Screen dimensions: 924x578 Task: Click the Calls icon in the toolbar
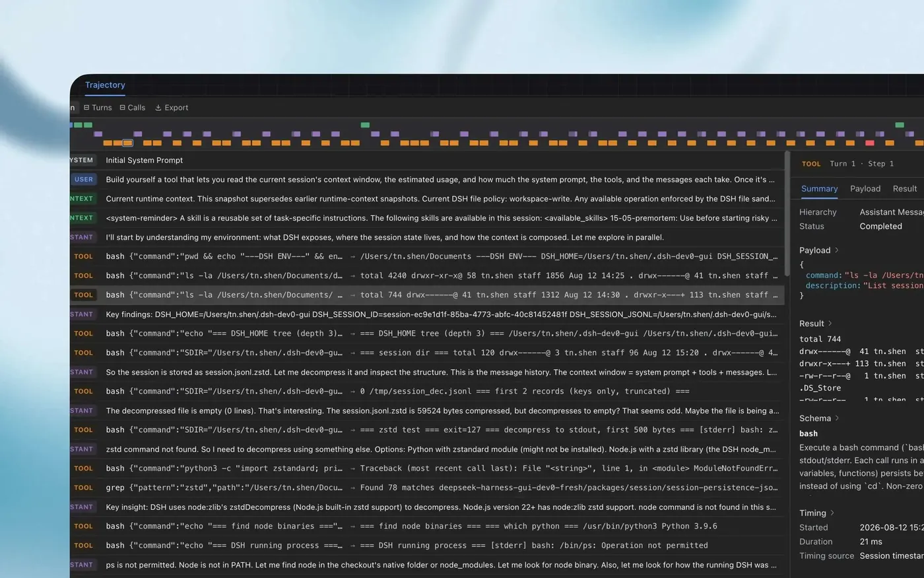(122, 108)
